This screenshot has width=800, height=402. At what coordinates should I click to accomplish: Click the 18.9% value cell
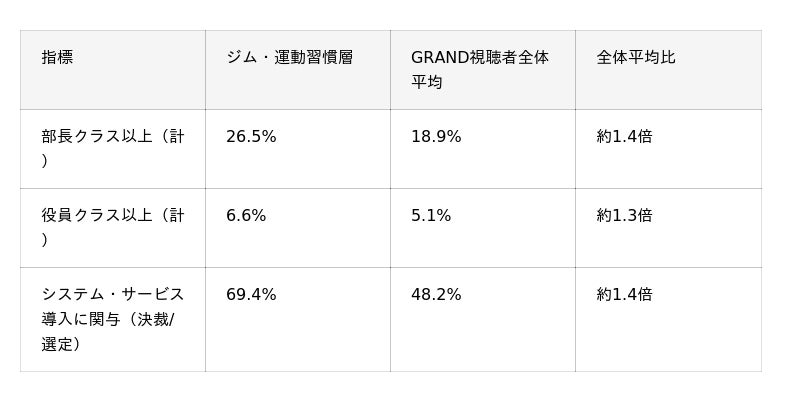pos(483,149)
